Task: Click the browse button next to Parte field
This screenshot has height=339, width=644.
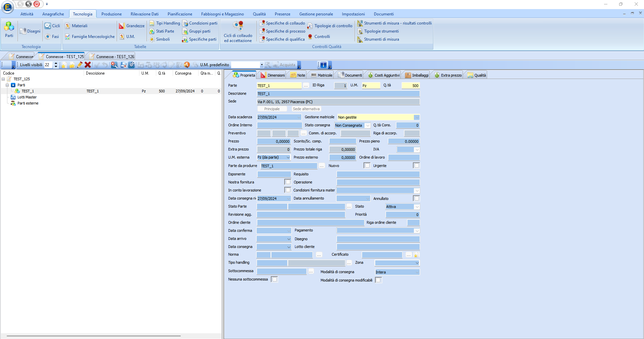Action: point(306,86)
